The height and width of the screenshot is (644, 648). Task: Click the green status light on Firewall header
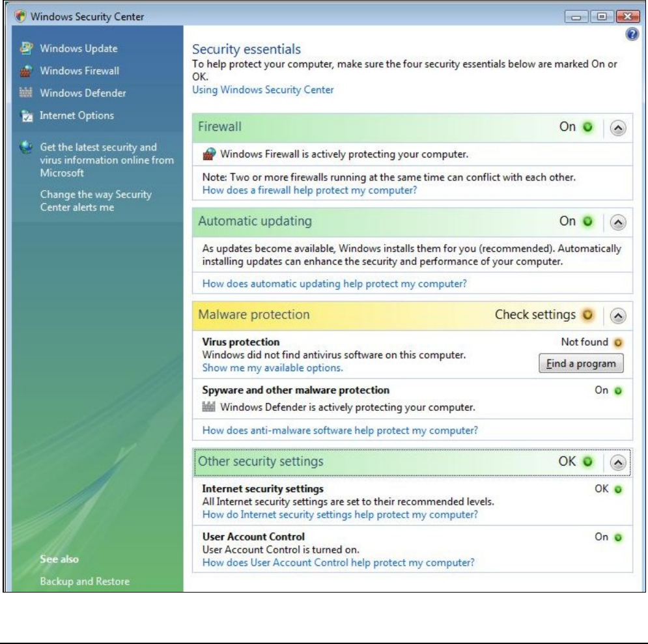[x=587, y=127]
